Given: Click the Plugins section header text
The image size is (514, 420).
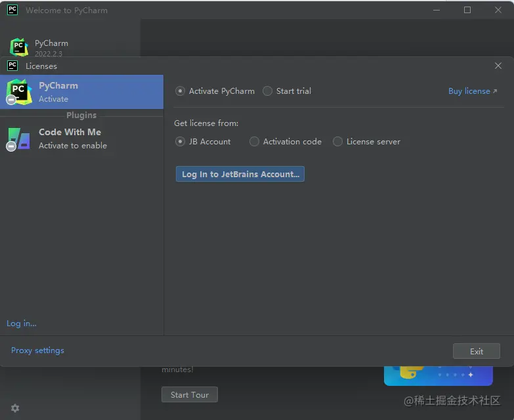Looking at the screenshot, I should click(81, 115).
